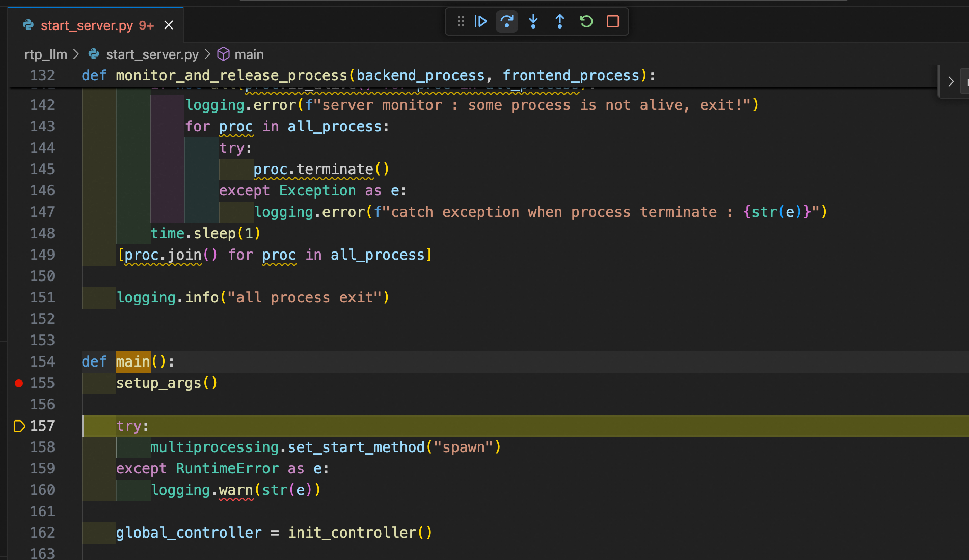
Task: Click the Continue debug button
Action: (x=480, y=21)
